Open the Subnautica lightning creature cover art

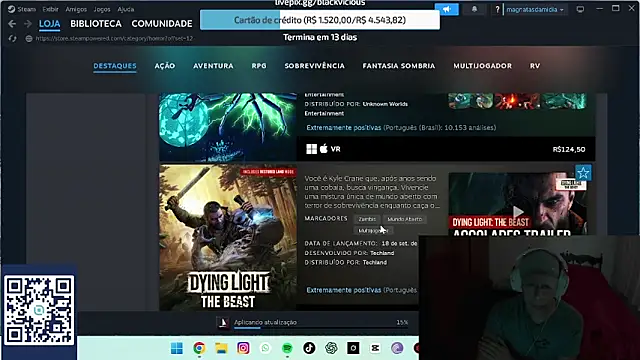pyautogui.click(x=228, y=127)
